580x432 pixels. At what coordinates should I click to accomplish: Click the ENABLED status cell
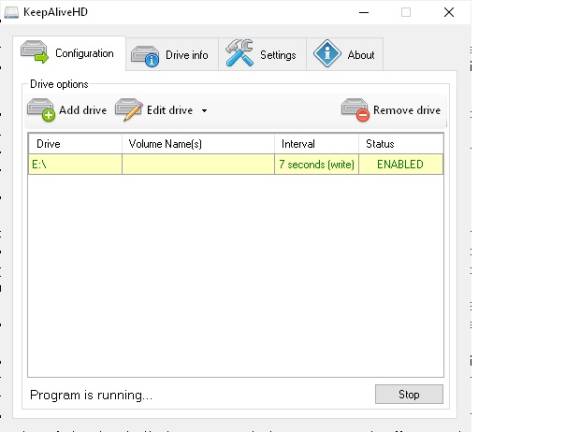[x=401, y=164]
